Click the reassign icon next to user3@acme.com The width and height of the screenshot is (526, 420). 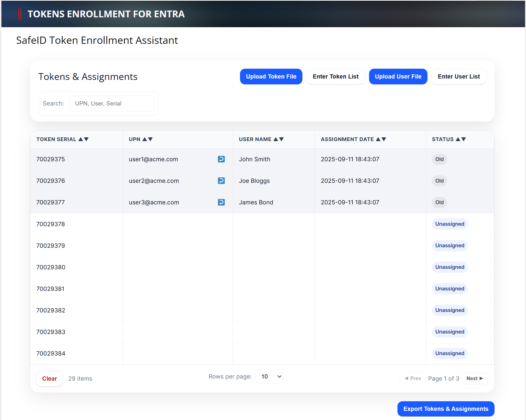[221, 202]
